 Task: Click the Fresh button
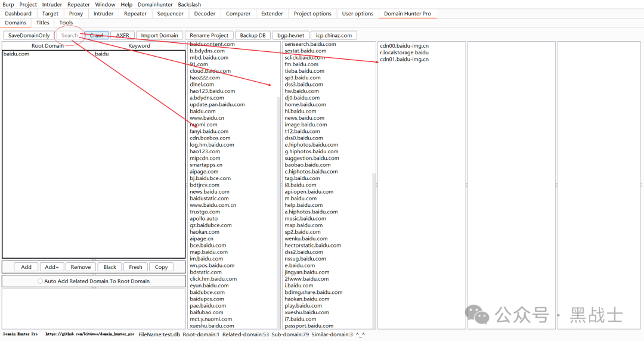(x=135, y=267)
